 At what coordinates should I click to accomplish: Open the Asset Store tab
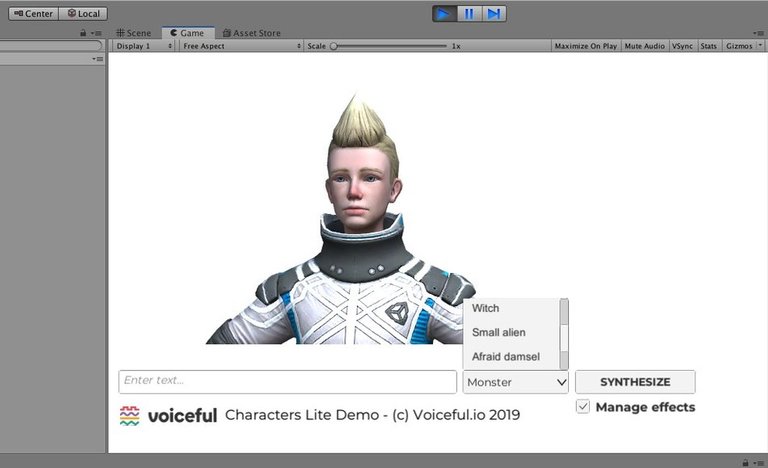252,33
